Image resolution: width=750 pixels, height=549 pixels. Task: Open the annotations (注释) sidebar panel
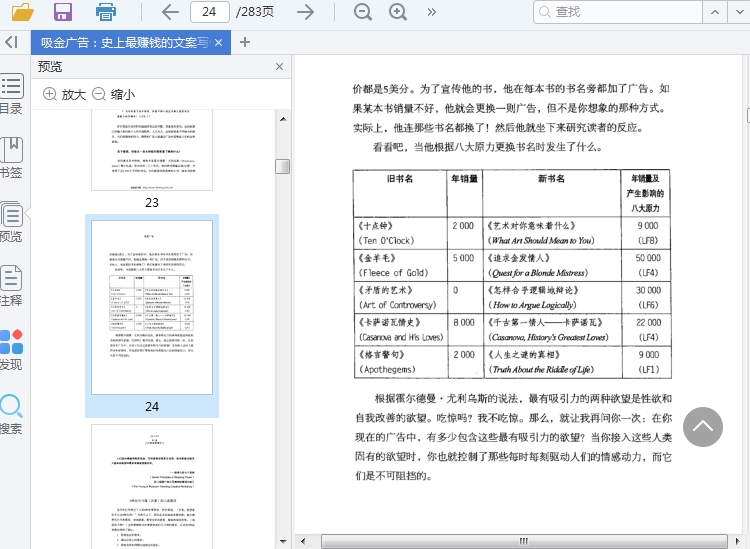(x=11, y=286)
